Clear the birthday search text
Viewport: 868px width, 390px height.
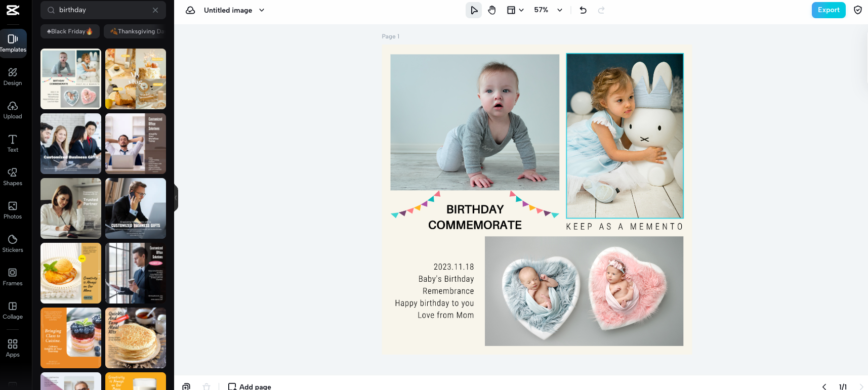coord(155,10)
